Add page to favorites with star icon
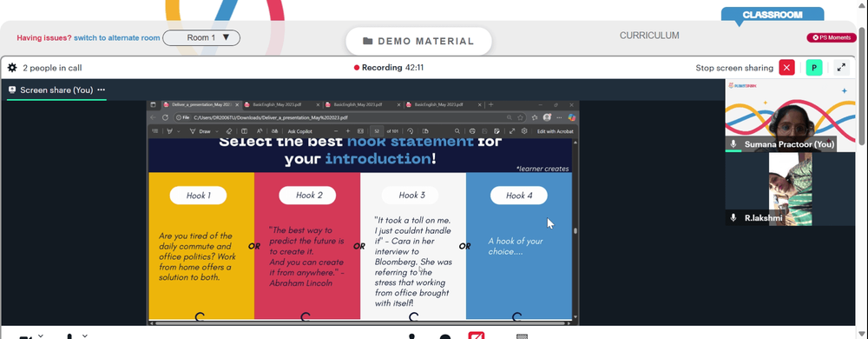This screenshot has width=868, height=339. 520,117
